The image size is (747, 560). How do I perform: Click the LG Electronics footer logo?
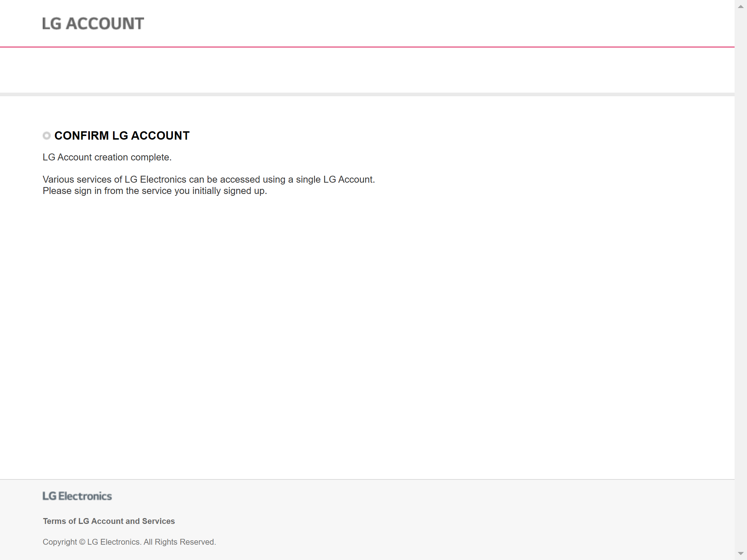[77, 496]
